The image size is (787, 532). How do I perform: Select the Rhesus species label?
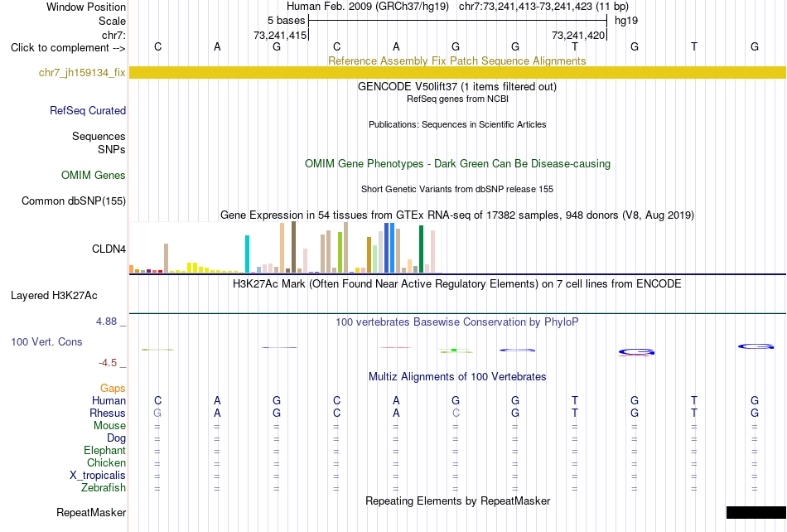pyautogui.click(x=108, y=413)
